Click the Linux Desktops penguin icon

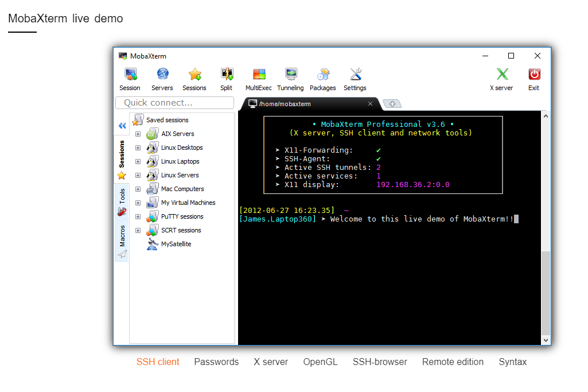[x=152, y=148]
